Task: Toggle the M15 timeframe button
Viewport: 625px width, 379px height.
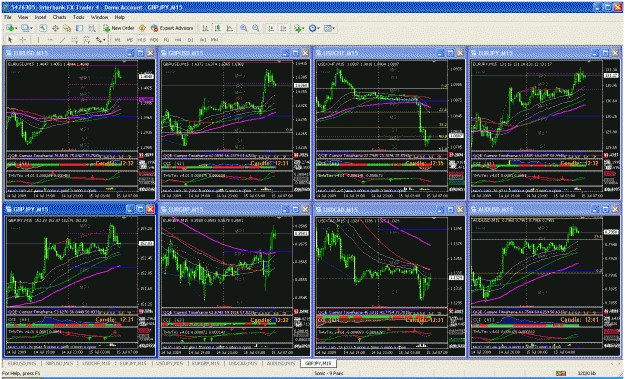Action: 142,40
